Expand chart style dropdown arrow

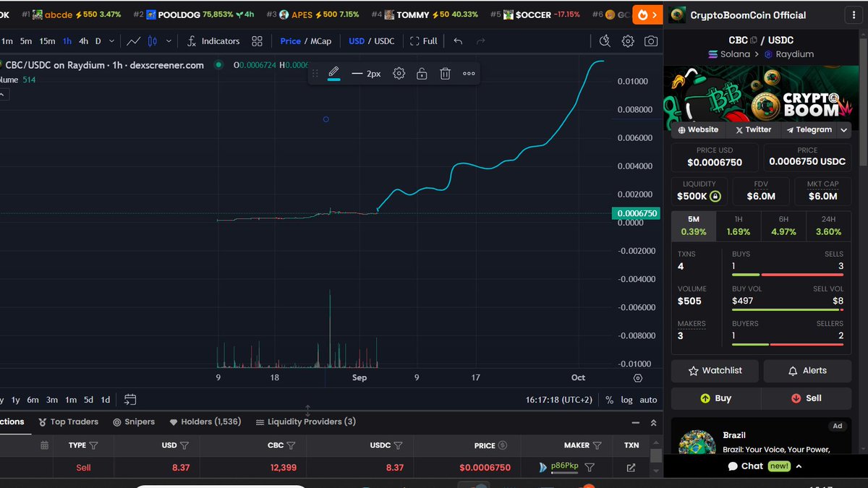(x=169, y=41)
